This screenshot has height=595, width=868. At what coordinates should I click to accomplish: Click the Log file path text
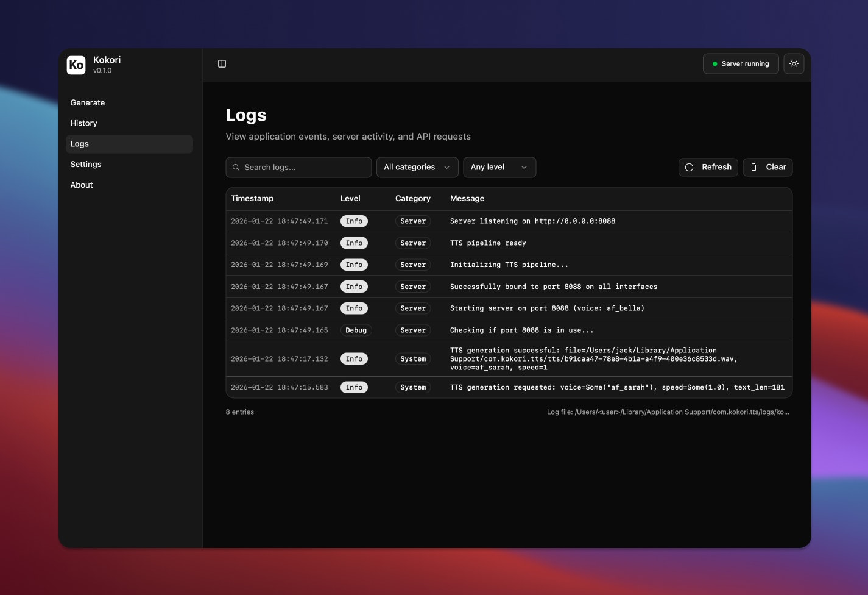click(668, 412)
